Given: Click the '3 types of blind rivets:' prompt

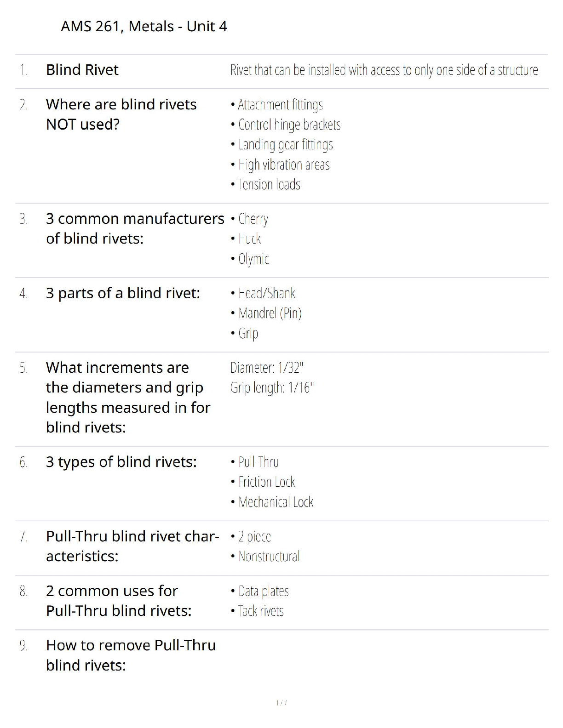Looking at the screenshot, I should coord(121,462).
